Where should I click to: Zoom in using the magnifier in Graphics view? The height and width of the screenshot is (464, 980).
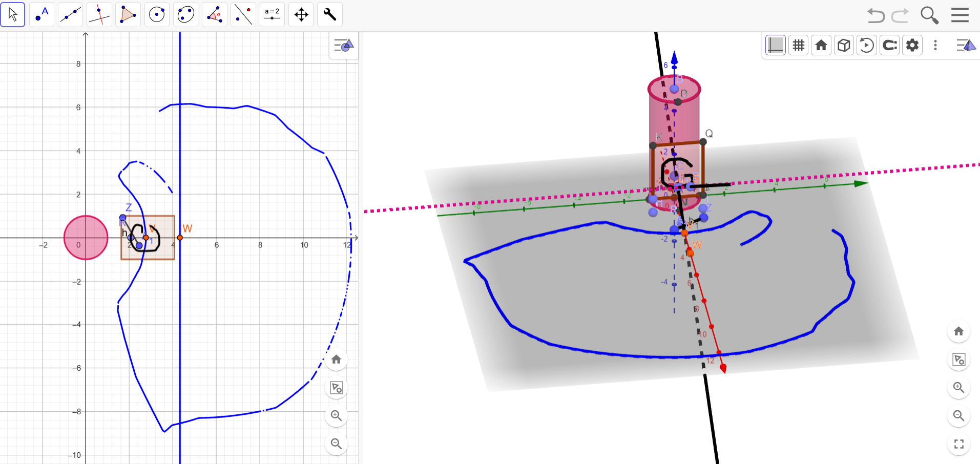click(336, 416)
